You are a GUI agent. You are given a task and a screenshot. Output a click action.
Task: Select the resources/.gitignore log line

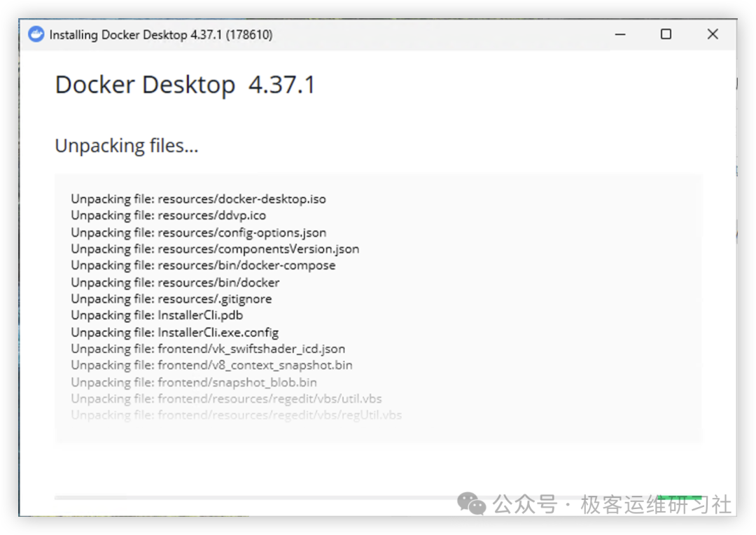click(x=171, y=298)
